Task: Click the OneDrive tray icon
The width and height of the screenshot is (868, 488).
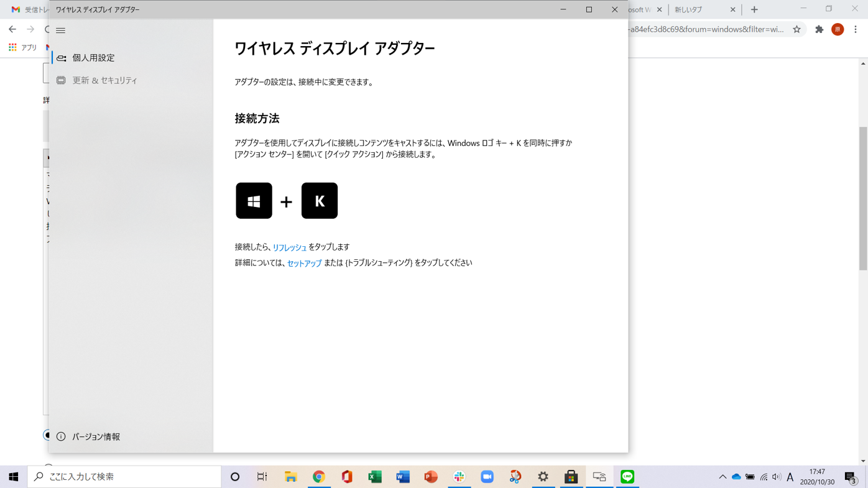Action: pyautogui.click(x=736, y=477)
